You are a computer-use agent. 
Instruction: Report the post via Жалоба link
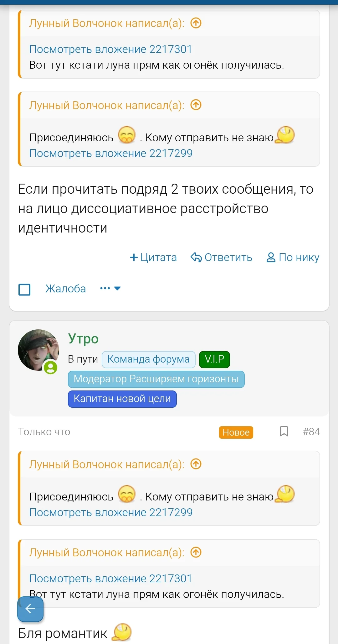tap(65, 289)
